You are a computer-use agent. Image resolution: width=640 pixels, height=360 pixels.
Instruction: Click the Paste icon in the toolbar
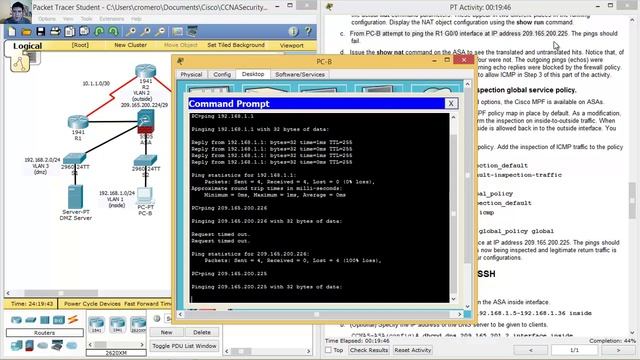(x=84, y=31)
